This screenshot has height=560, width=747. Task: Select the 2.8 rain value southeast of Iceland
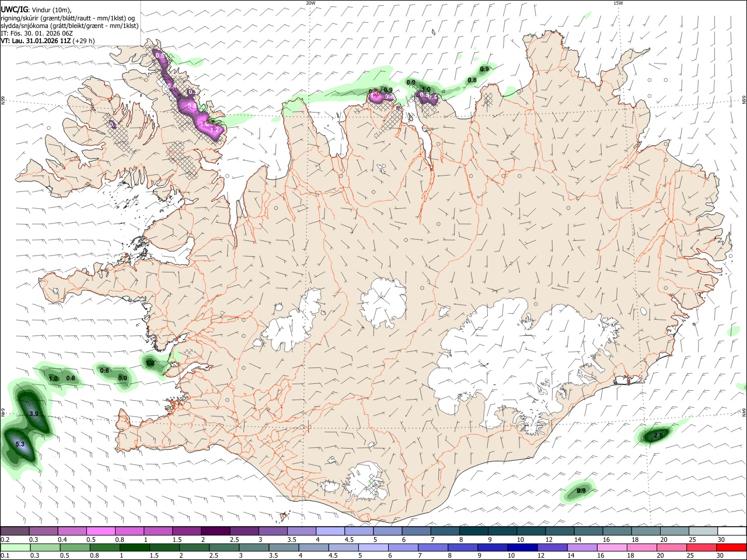tap(658, 435)
